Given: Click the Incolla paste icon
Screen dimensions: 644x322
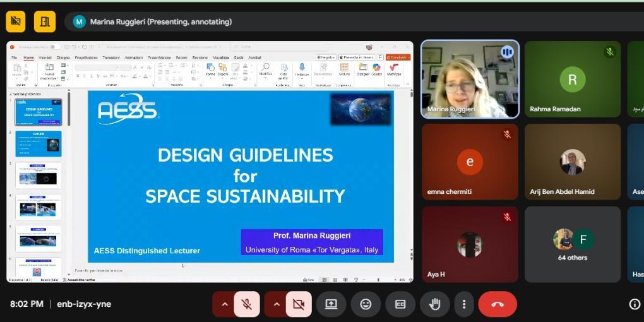Looking at the screenshot, I should coord(17,70).
